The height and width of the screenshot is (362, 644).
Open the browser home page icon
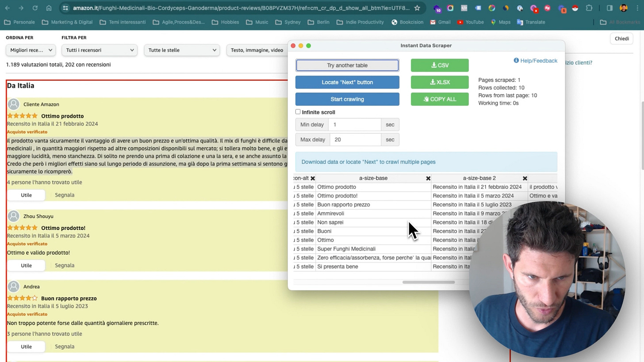point(49,8)
